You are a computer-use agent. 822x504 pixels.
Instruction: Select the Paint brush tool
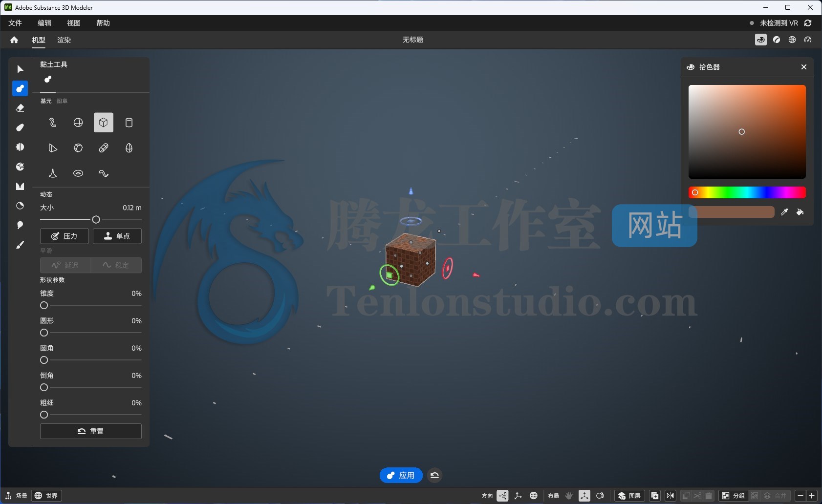coord(20,245)
